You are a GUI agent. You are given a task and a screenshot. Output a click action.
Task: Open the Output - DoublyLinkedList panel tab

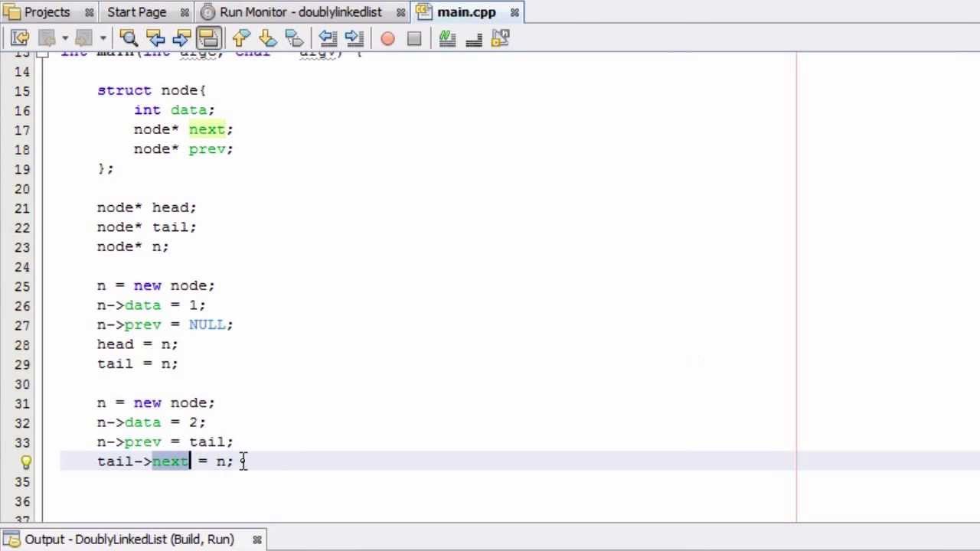pos(129,540)
